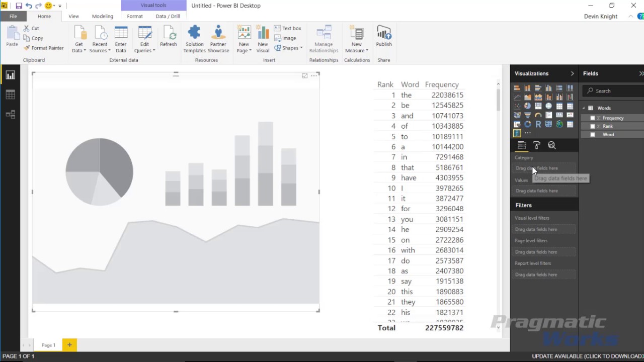Select the highlighted custom visual icon

tap(517, 133)
